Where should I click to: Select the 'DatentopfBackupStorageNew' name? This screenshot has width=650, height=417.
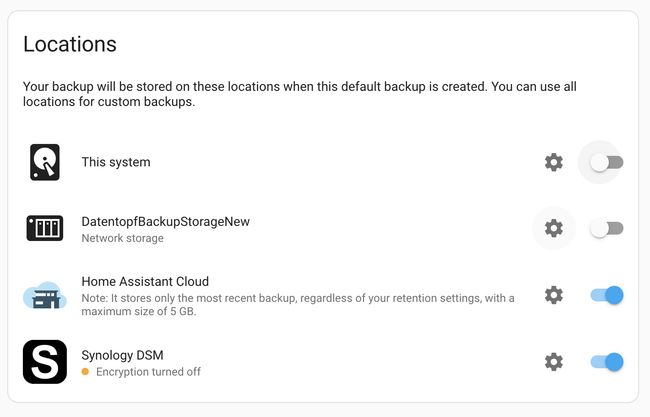165,221
